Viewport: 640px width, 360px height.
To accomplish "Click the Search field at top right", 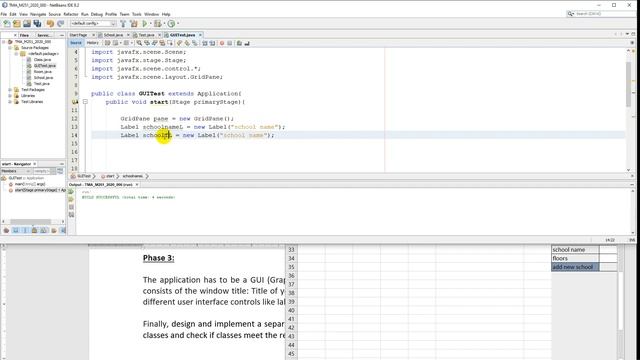I will [601, 14].
